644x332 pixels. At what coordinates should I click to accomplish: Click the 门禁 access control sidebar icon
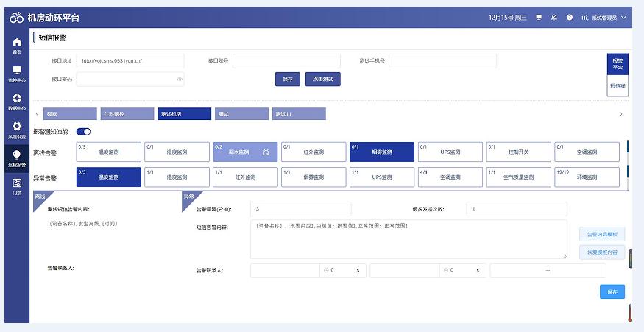[17, 186]
